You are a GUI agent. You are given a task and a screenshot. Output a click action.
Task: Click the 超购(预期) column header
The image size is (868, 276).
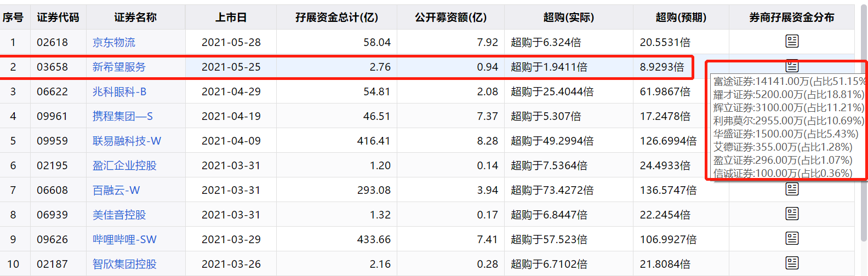[x=681, y=18]
